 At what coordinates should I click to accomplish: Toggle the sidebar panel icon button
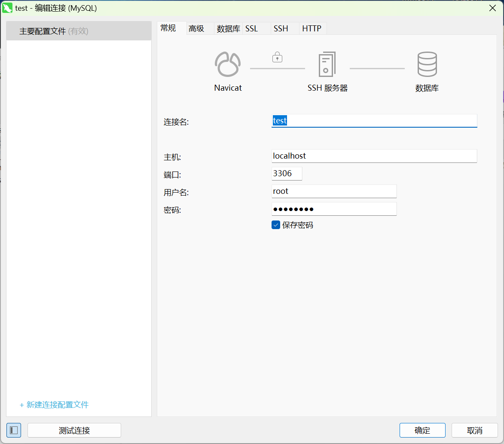pos(14,430)
